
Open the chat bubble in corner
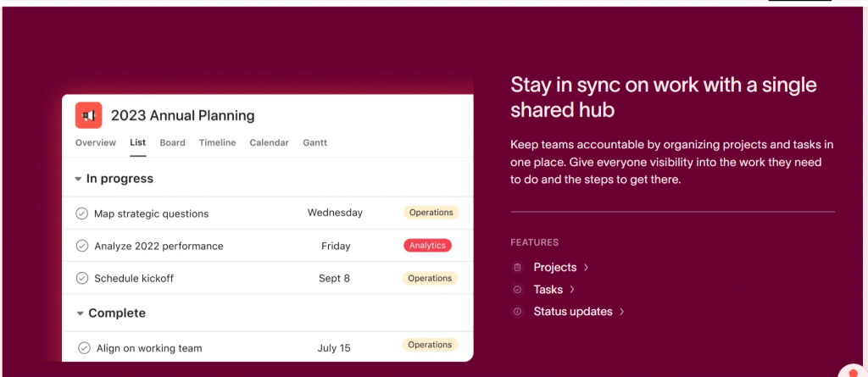point(854,373)
